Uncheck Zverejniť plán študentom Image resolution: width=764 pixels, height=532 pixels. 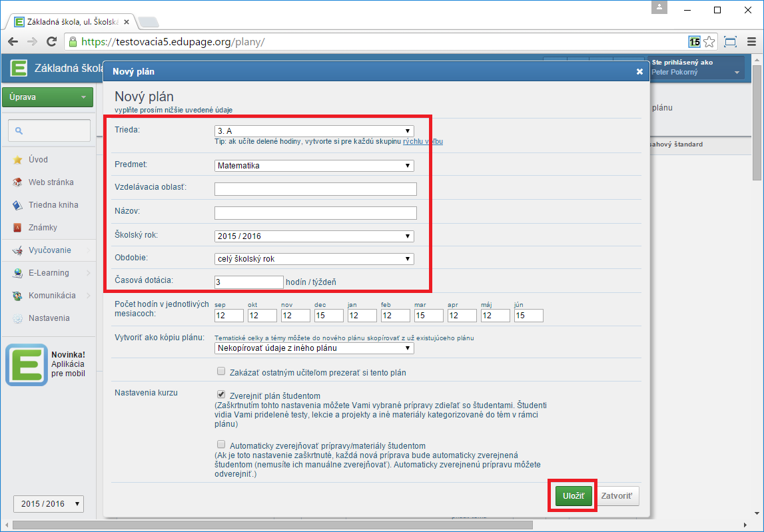[x=221, y=394]
